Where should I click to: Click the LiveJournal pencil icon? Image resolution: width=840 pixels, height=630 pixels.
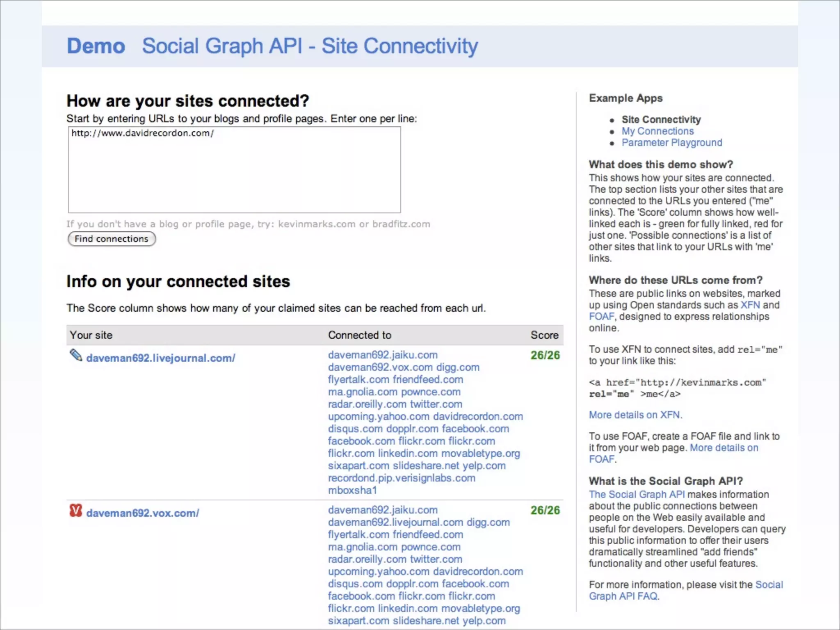pyautogui.click(x=76, y=355)
